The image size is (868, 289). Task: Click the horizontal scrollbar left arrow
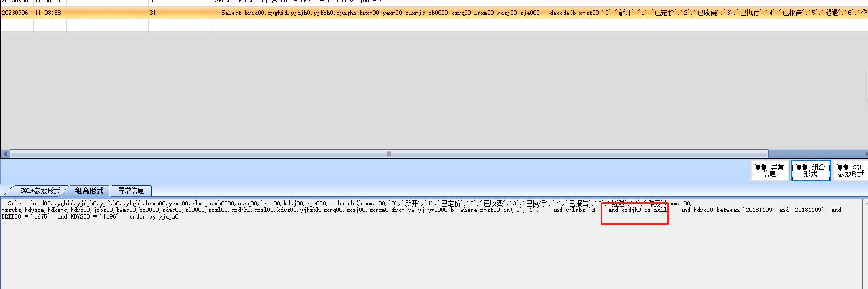[5, 154]
